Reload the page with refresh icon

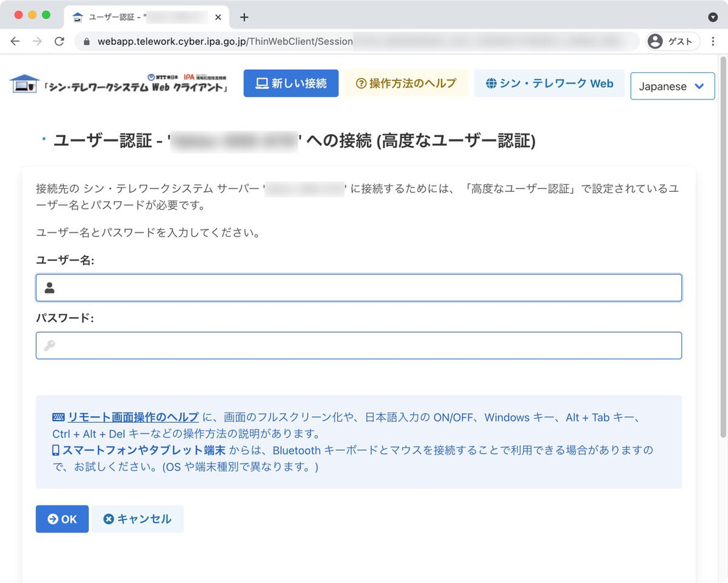[59, 41]
